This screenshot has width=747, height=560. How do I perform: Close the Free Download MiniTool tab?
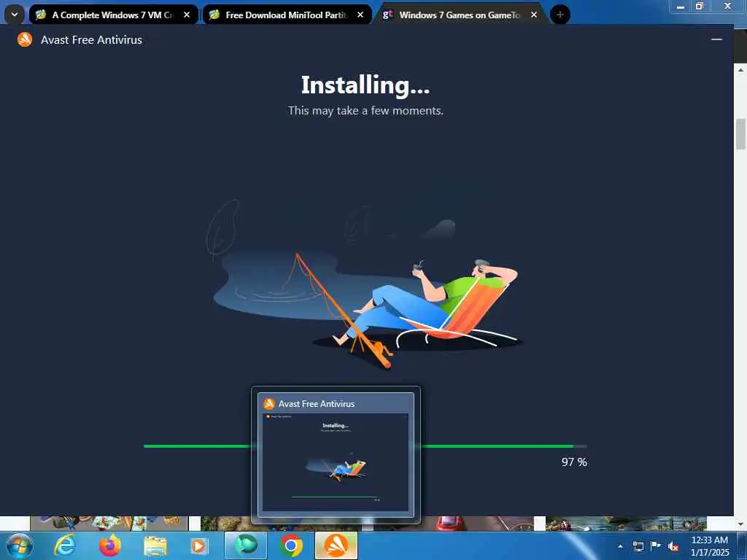(360, 15)
